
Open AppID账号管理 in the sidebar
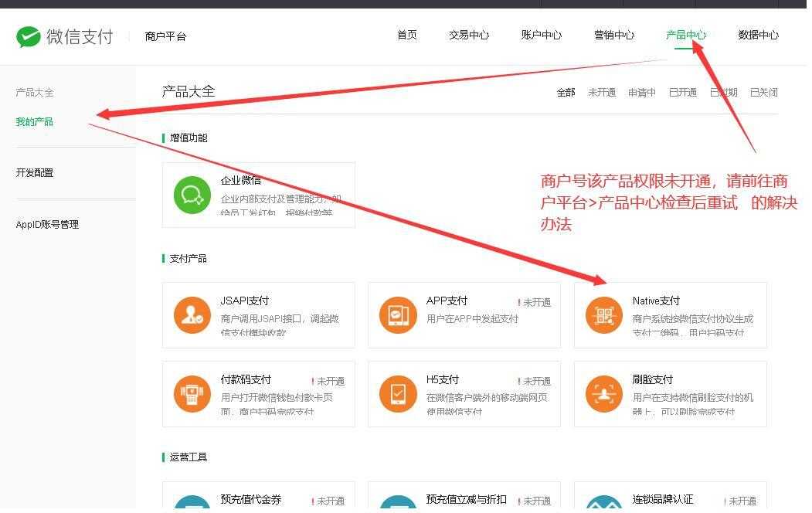(47, 225)
